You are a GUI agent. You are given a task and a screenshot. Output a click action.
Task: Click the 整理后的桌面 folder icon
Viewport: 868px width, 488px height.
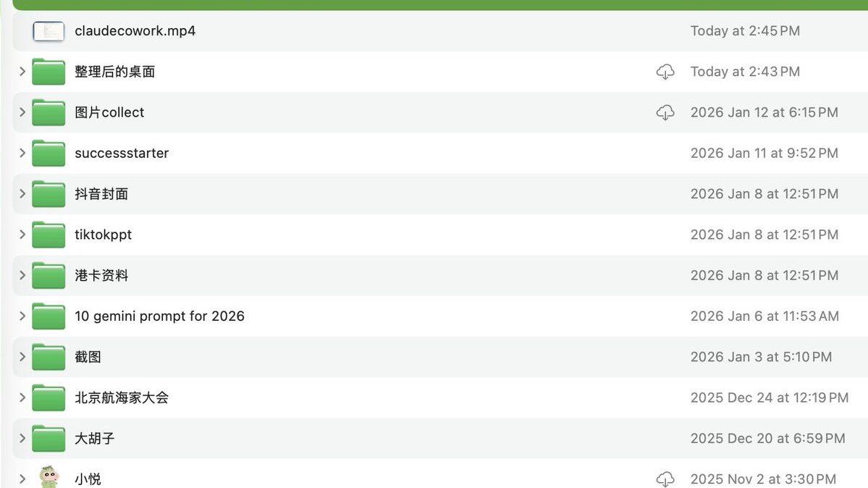(x=49, y=72)
